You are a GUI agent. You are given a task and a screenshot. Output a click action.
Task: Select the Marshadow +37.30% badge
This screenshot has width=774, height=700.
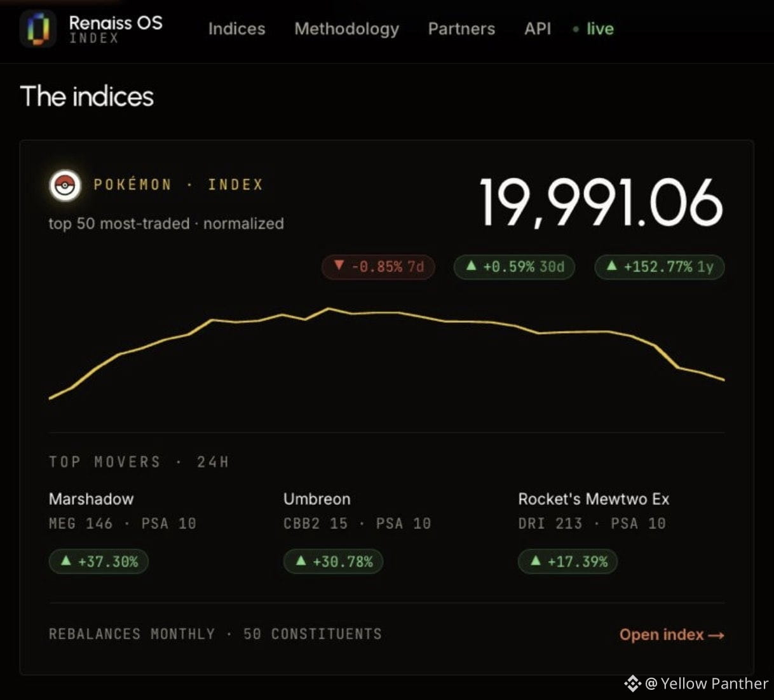98,562
